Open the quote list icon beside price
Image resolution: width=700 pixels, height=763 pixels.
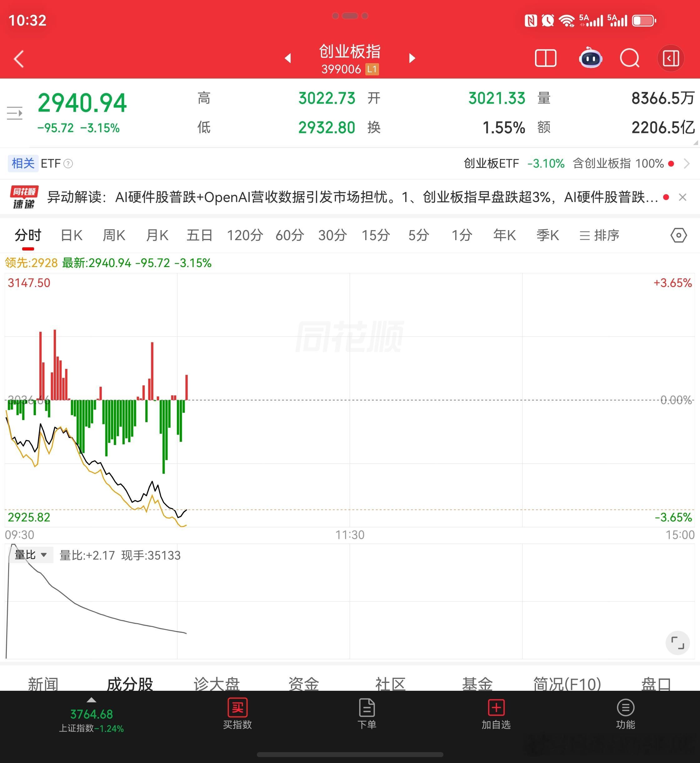tap(15, 113)
